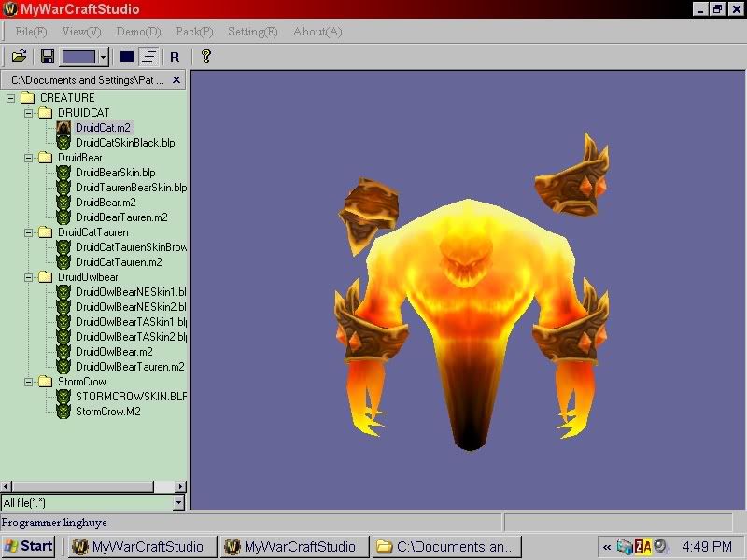Select the DRUIDCAT folder icon
Image resolution: width=747 pixels, height=560 pixels.
click(x=45, y=112)
